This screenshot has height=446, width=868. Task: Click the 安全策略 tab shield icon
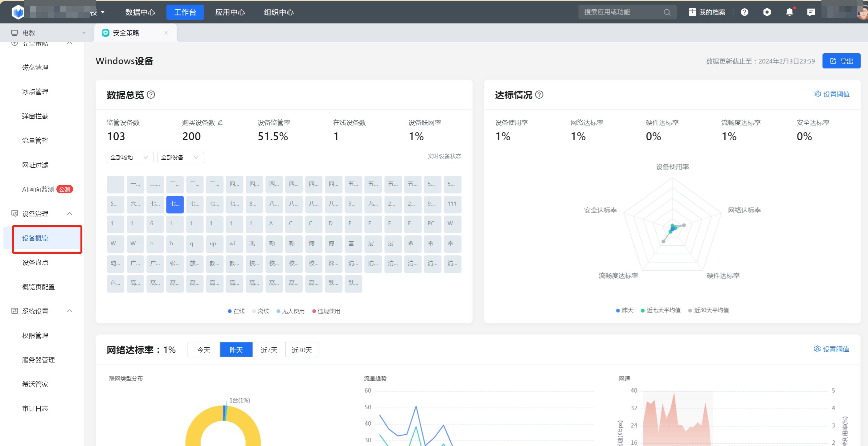[105, 33]
